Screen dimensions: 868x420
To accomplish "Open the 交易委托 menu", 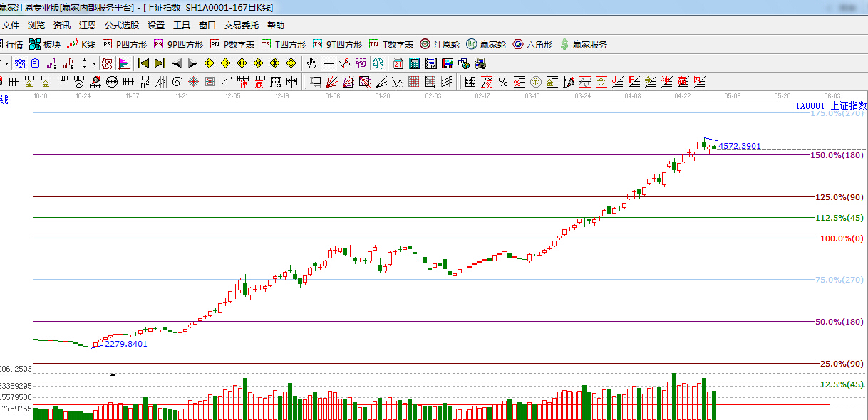I will pos(242,25).
